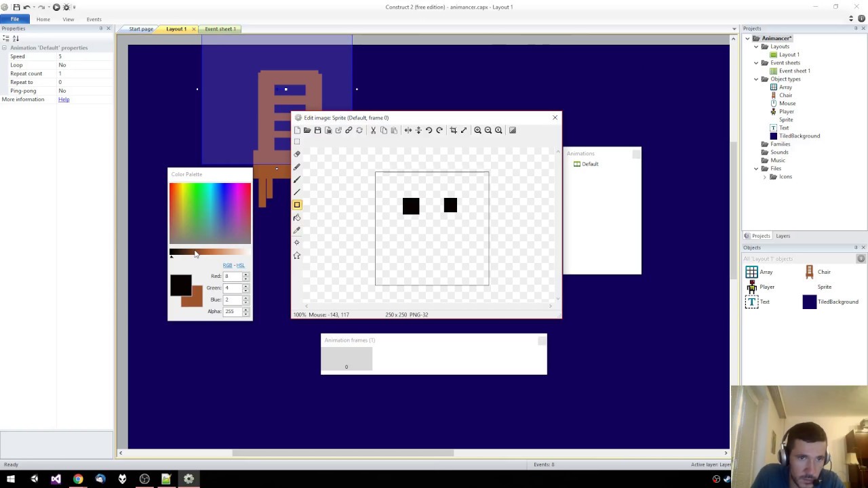Select the Brush tool
868x488 pixels.
tap(297, 180)
